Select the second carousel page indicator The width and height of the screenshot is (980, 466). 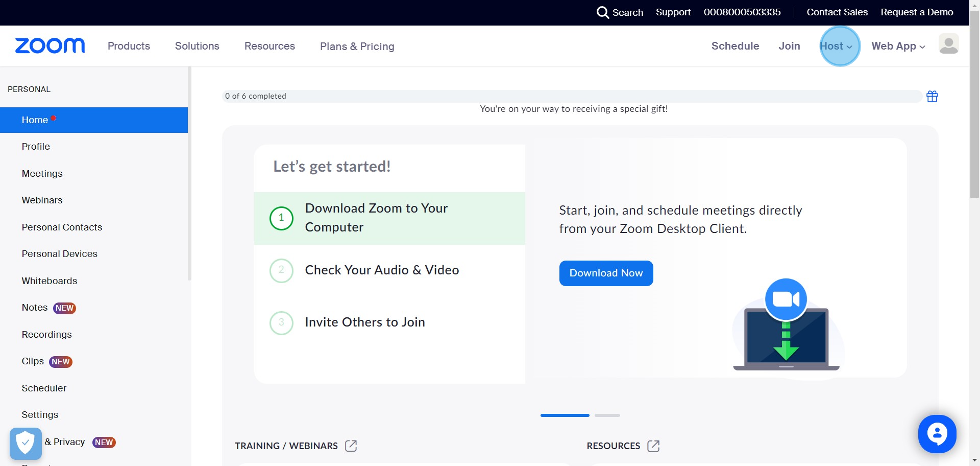(607, 415)
